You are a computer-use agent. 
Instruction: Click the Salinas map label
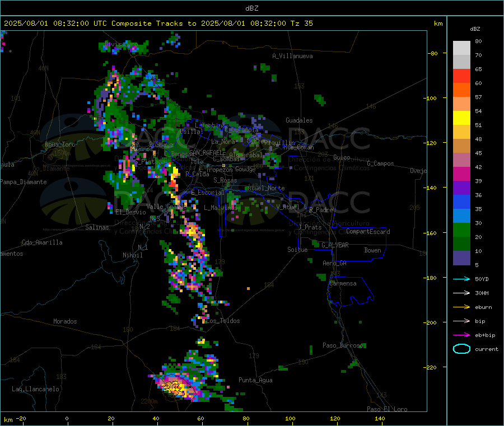click(97, 227)
